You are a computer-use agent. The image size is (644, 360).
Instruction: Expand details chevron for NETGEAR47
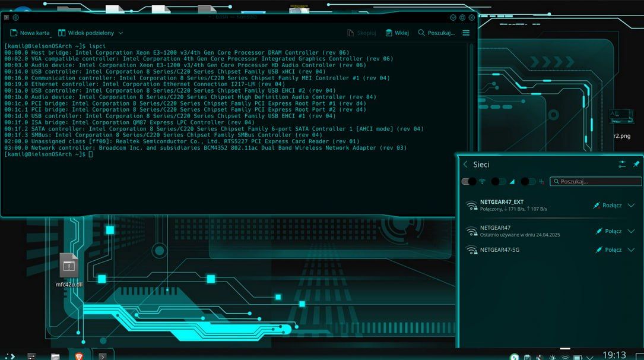pyautogui.click(x=632, y=231)
